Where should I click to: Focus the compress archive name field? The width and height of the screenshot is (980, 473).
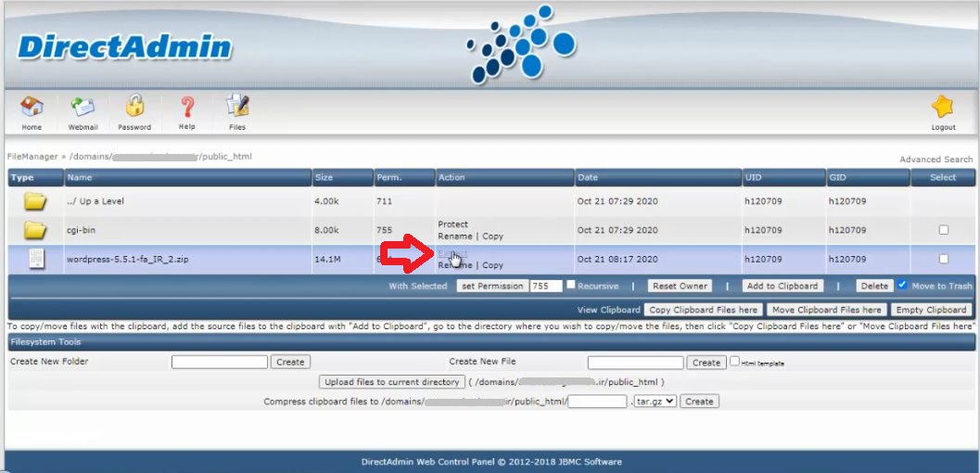[x=597, y=402]
